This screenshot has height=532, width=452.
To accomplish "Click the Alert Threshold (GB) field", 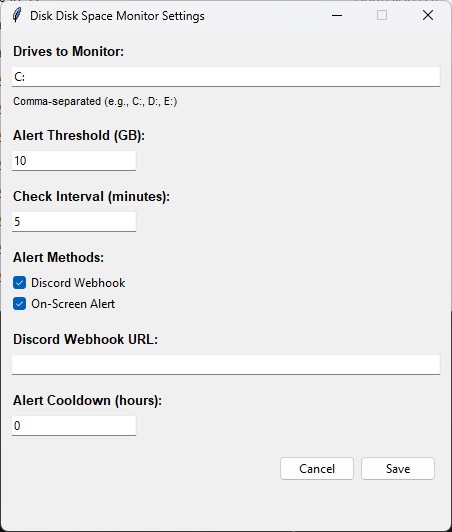I will 74,160.
